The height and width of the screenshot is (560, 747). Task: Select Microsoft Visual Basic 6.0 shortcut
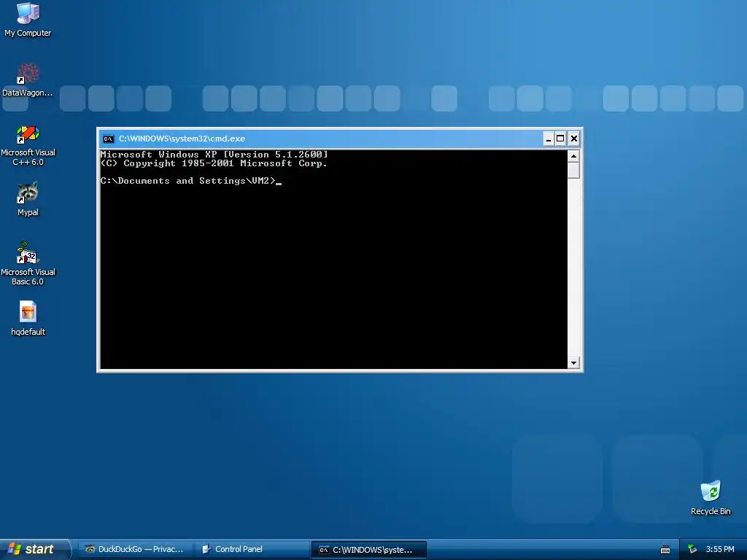pyautogui.click(x=28, y=264)
